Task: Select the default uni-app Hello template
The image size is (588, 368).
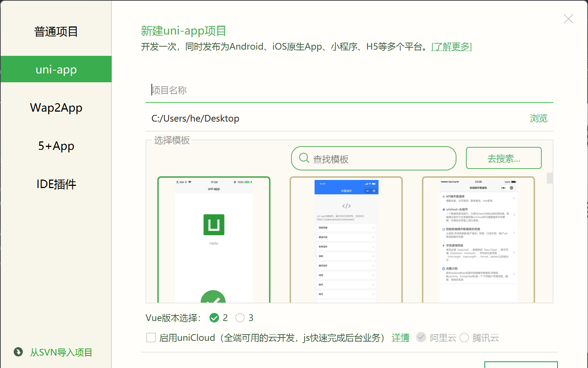Action: [x=214, y=240]
